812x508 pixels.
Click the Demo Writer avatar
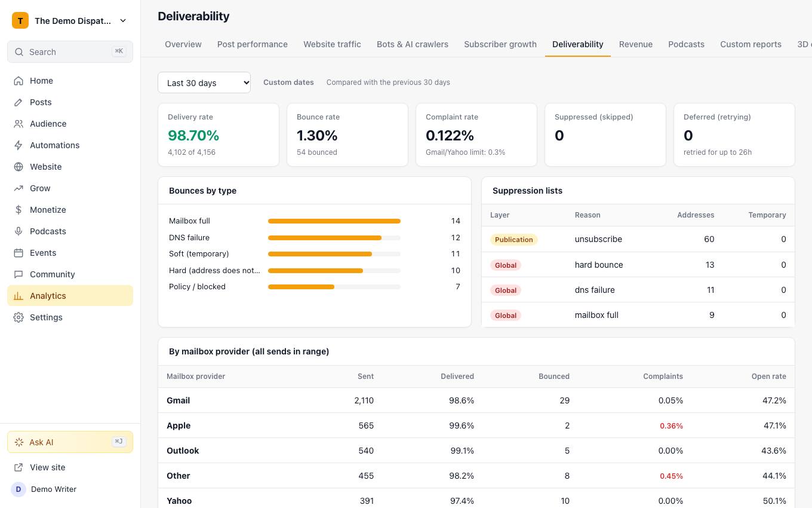(19, 489)
